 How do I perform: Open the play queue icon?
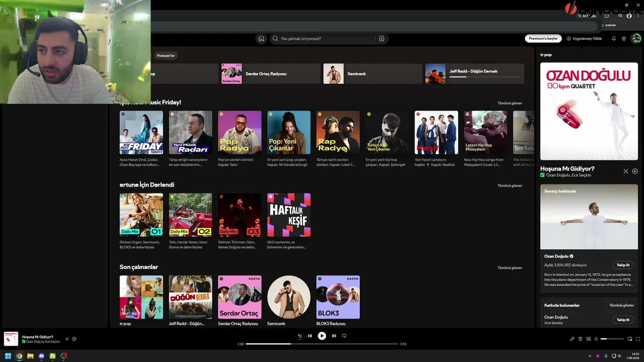[580, 339]
